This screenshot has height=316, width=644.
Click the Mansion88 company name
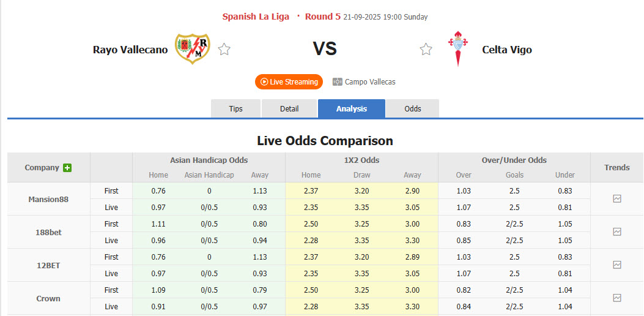coord(48,199)
